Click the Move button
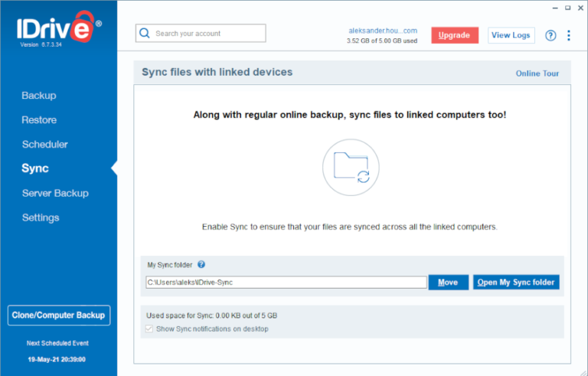Screen dimensions: 588x376 (449, 282)
